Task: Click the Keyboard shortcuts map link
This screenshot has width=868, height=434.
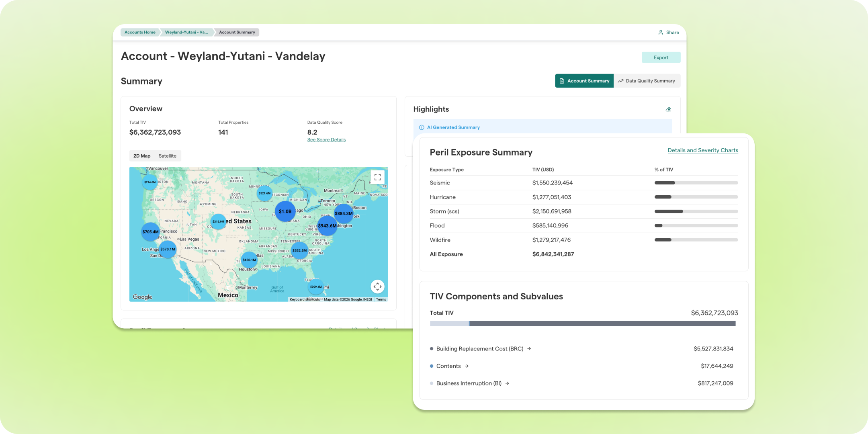Action: click(x=305, y=299)
